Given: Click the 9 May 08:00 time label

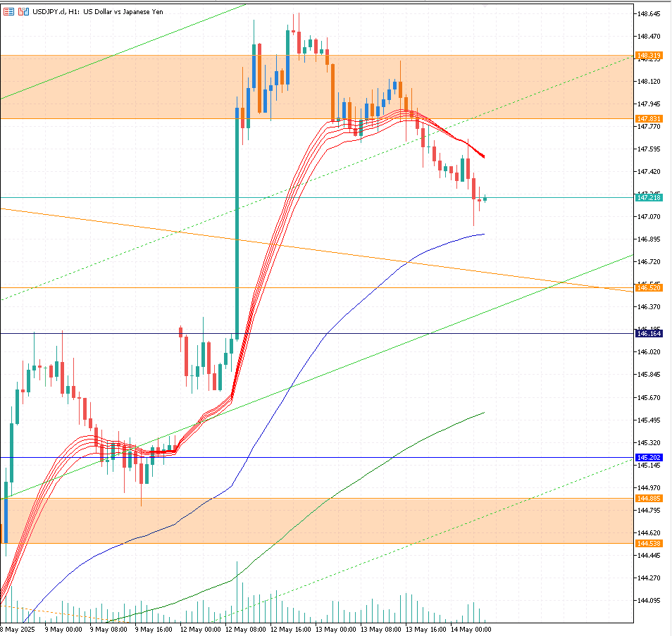Looking at the screenshot, I should pos(108,630).
